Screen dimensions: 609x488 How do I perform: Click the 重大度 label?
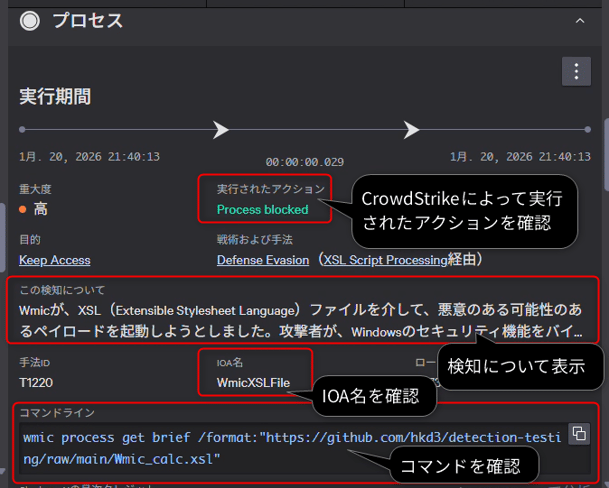(35, 189)
